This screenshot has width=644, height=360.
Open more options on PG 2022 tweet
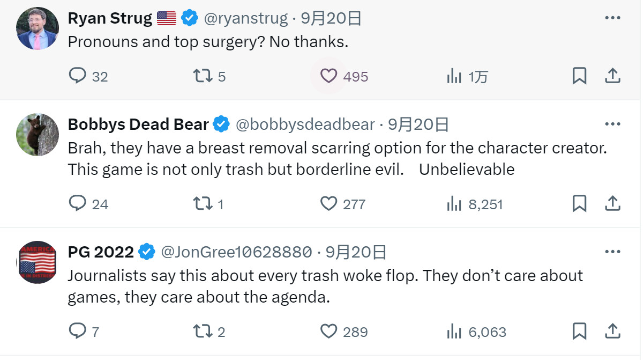(x=612, y=251)
